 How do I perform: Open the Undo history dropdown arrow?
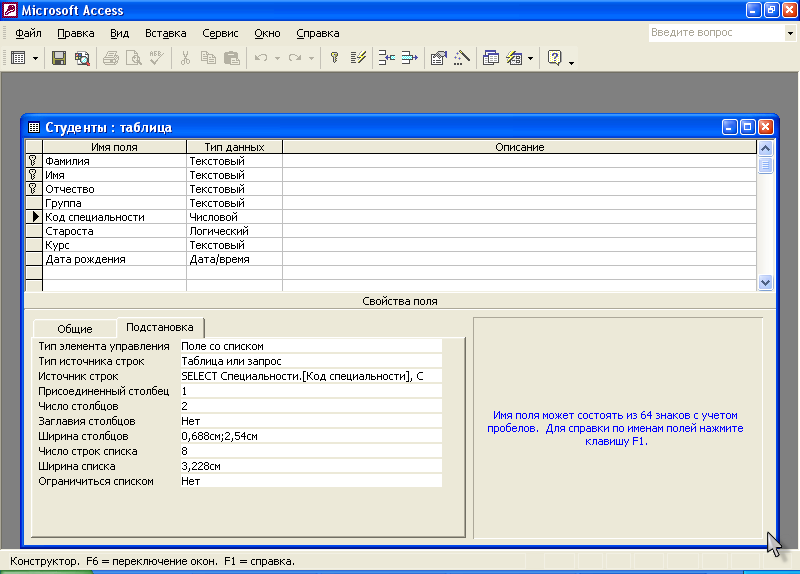277,58
